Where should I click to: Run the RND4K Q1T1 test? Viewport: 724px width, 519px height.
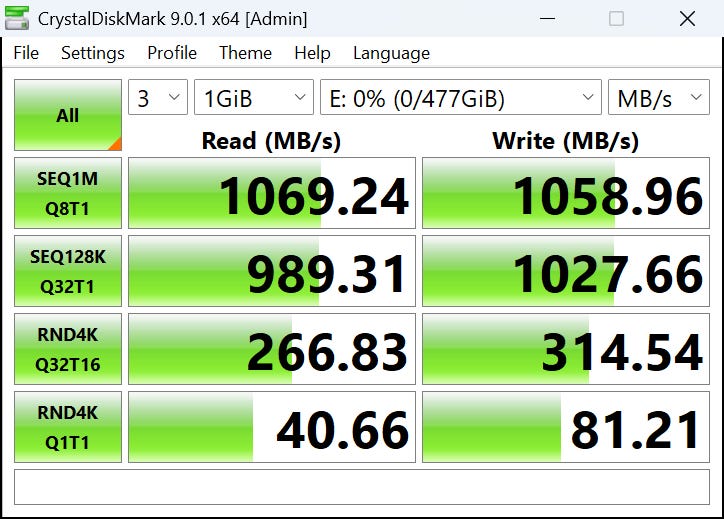(68, 427)
